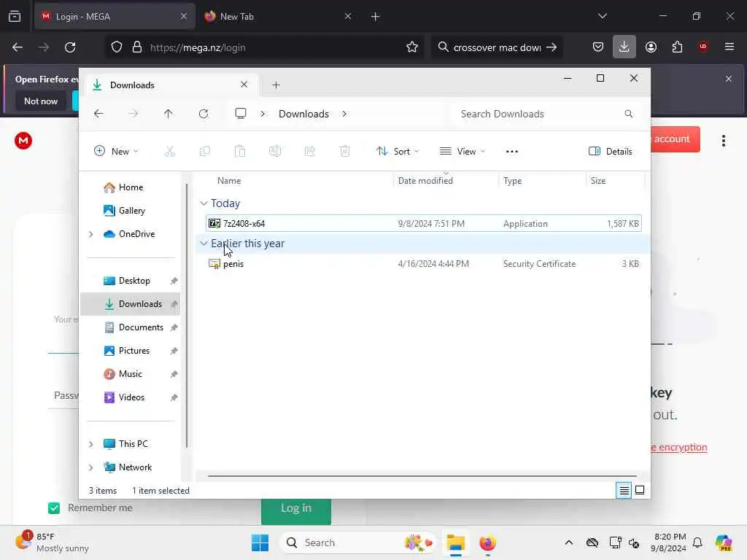Click the green Log in button
The height and width of the screenshot is (560, 747).
(296, 511)
